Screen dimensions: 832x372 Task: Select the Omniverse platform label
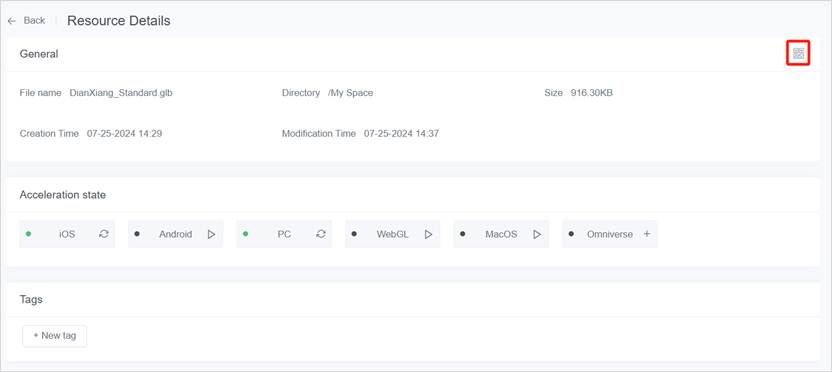click(610, 234)
